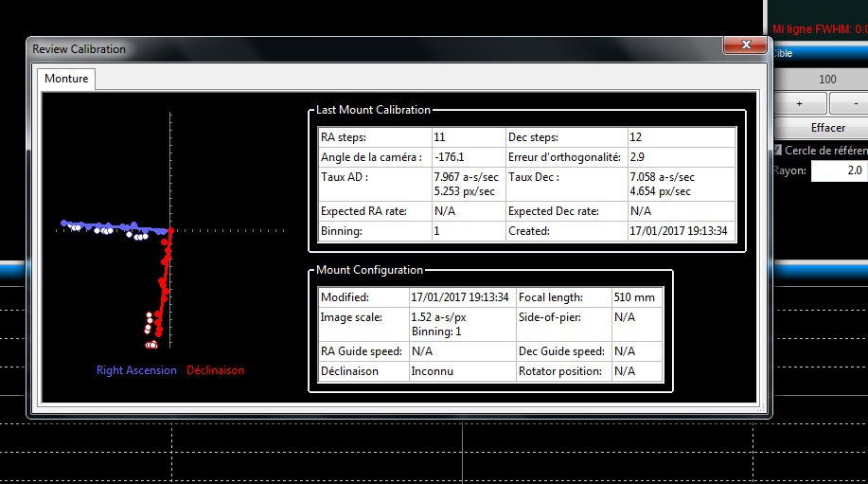Click the Focal length value 510 mm
Screen dimensions: 868x484
[x=634, y=297]
